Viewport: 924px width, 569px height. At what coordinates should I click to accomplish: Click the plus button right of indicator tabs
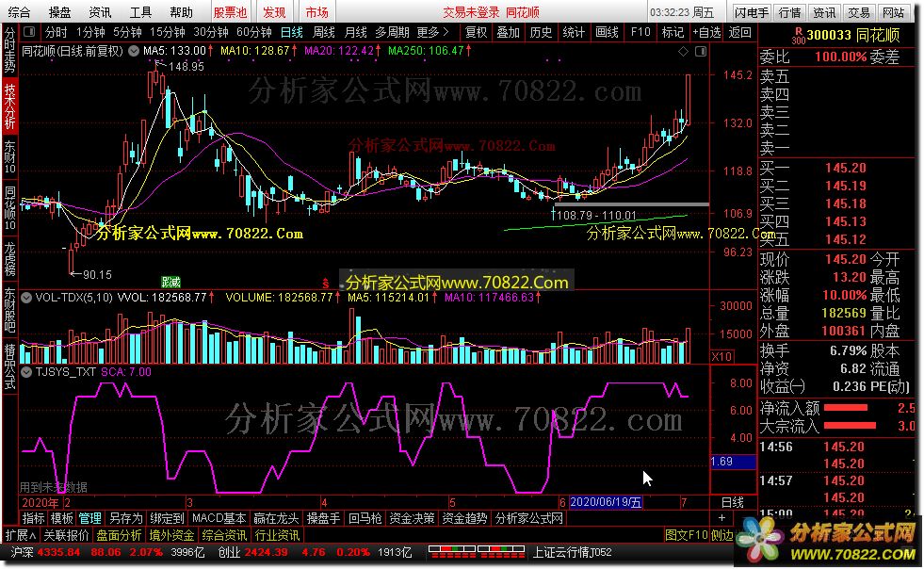pos(721,518)
